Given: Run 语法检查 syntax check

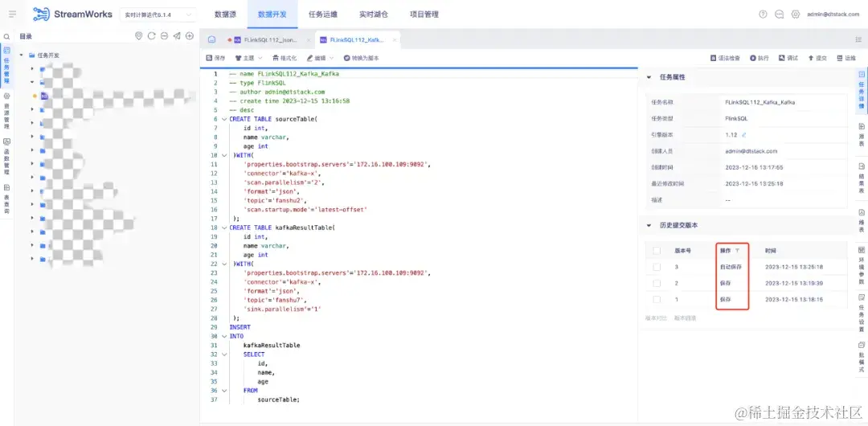Looking at the screenshot, I should coord(725,58).
